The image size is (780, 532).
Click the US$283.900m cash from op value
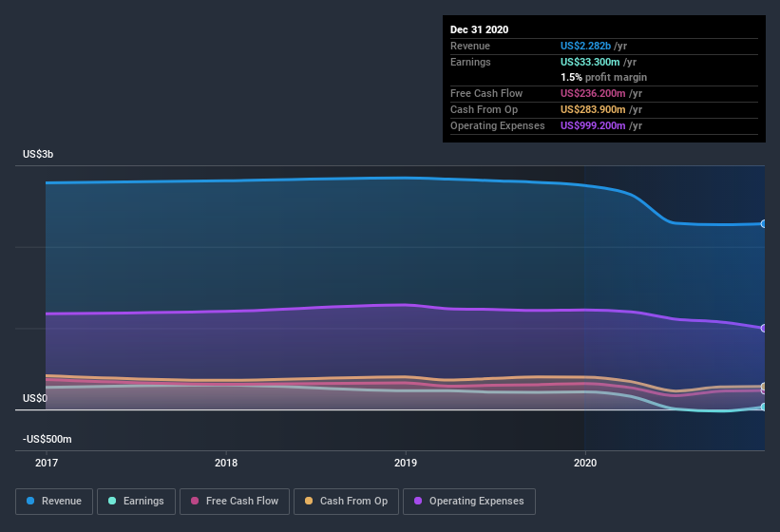coord(593,109)
